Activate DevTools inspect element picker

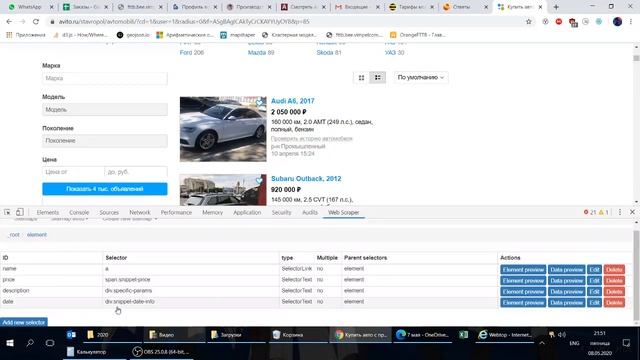[x=7, y=212]
